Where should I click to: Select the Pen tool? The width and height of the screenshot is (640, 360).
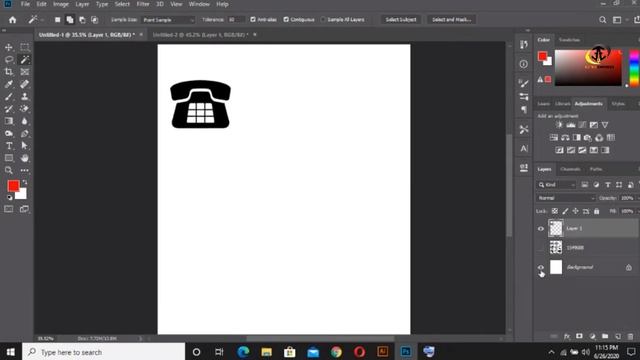click(25, 133)
